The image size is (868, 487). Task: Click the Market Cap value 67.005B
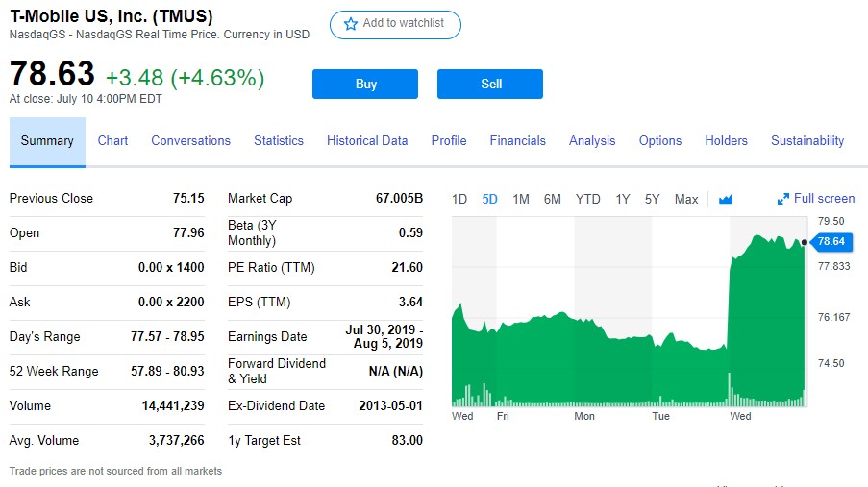(399, 198)
